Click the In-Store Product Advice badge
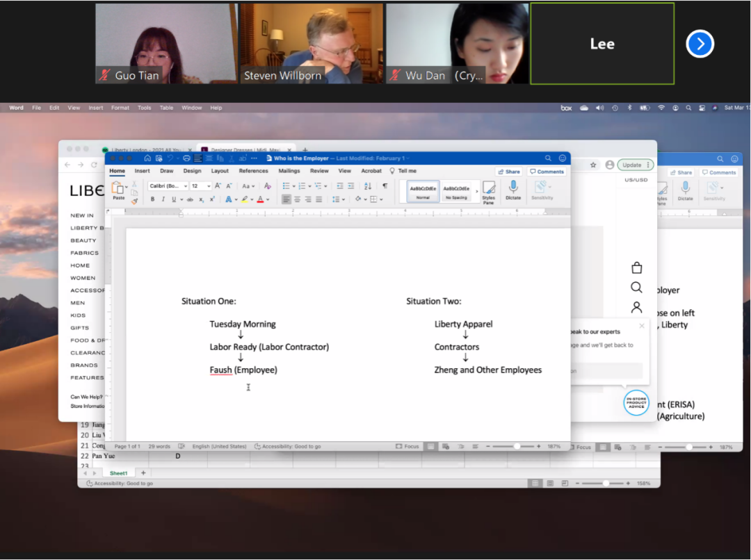The width and height of the screenshot is (751, 560). pyautogui.click(x=636, y=402)
